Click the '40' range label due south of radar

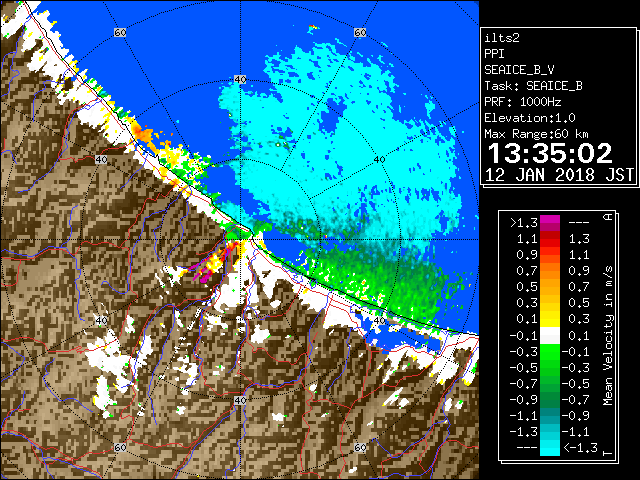pyautogui.click(x=240, y=400)
